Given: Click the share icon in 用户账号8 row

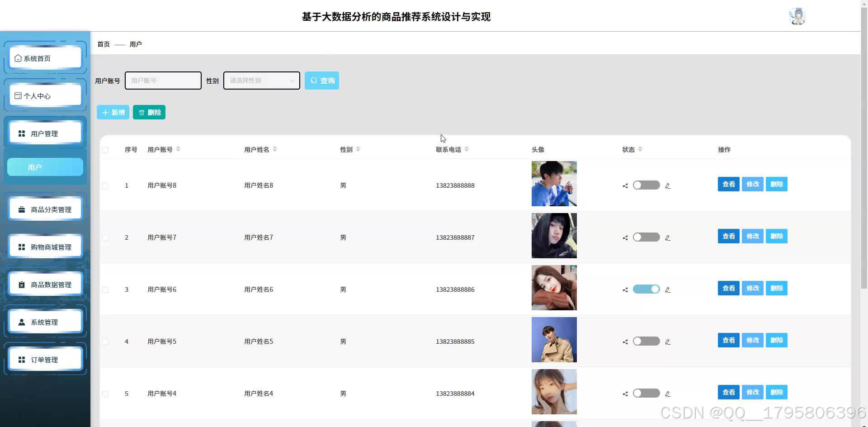Looking at the screenshot, I should click(x=625, y=185).
